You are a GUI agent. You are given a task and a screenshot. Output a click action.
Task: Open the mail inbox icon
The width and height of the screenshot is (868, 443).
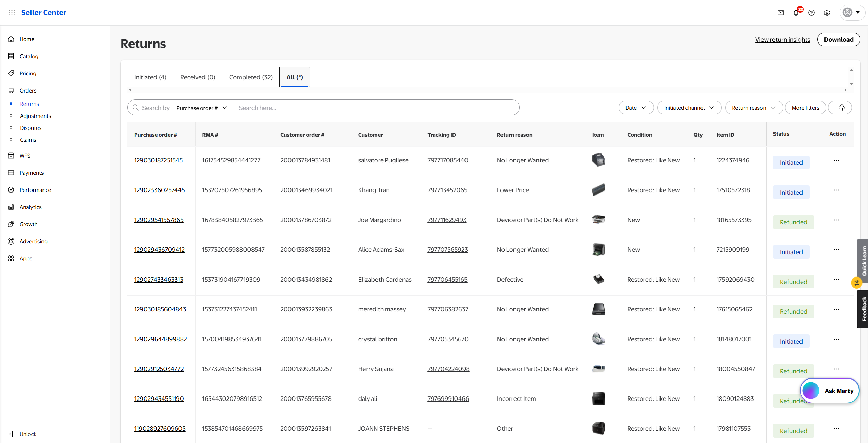781,13
